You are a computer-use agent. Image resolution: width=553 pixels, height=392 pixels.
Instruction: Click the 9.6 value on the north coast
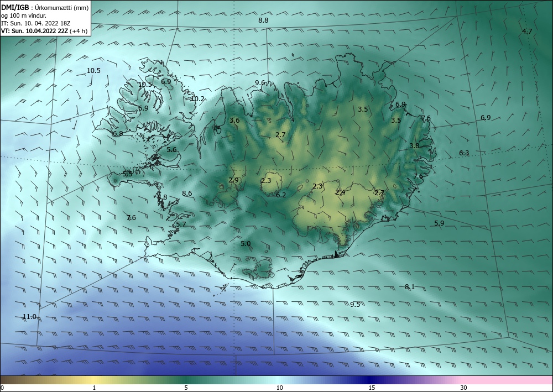tap(260, 83)
